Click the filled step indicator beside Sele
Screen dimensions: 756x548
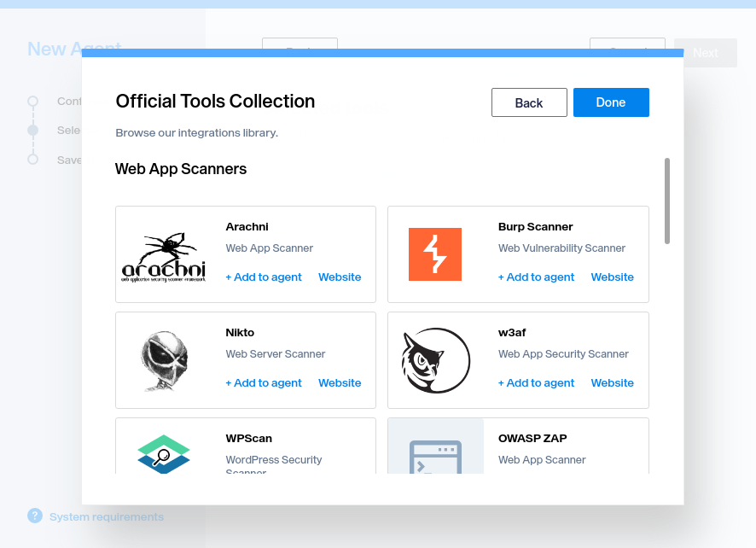(32, 130)
